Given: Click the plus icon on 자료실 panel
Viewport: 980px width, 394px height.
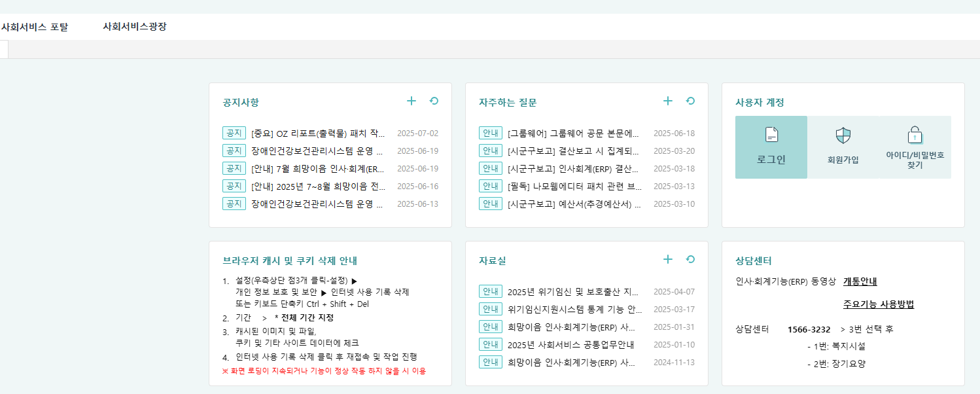Looking at the screenshot, I should (x=667, y=259).
